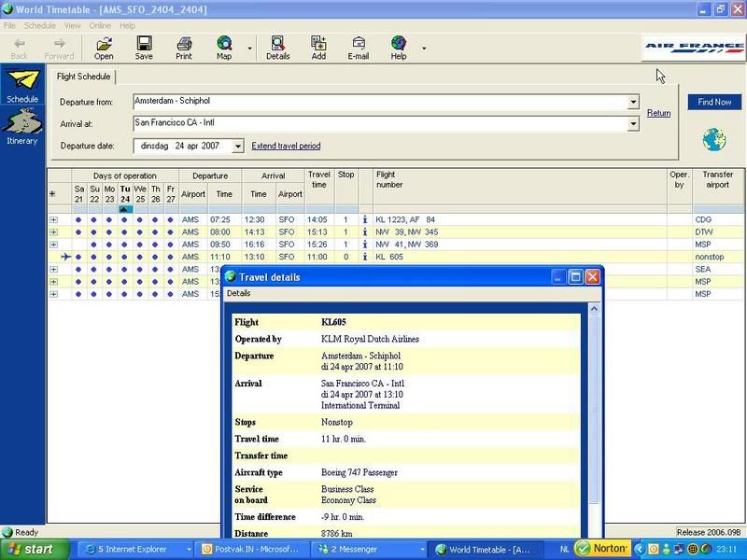Click the Return link
This screenshot has height=560, width=747.
[658, 113]
